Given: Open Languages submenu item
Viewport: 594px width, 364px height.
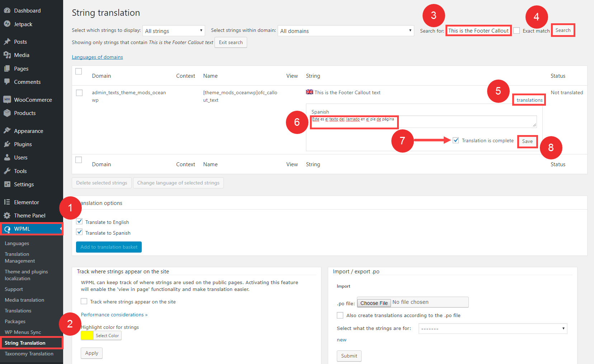Looking at the screenshot, I should tap(17, 243).
